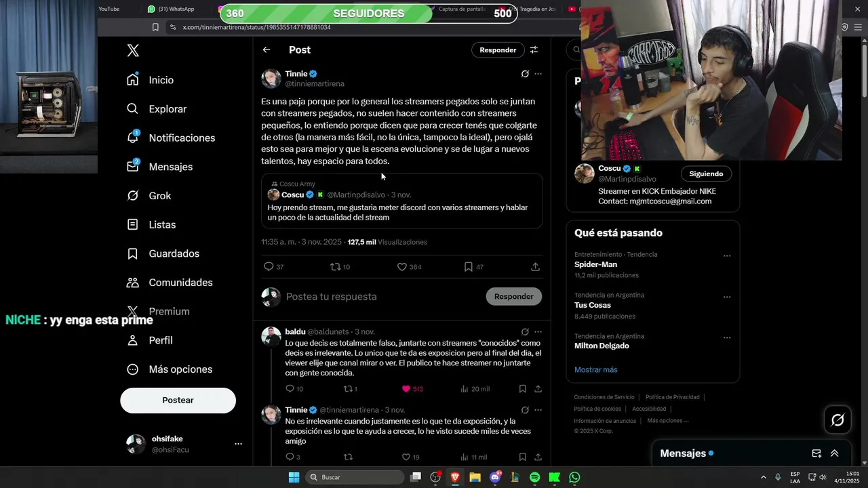
Task: Open Tinnie's profile avatar on main post
Action: coord(271,79)
